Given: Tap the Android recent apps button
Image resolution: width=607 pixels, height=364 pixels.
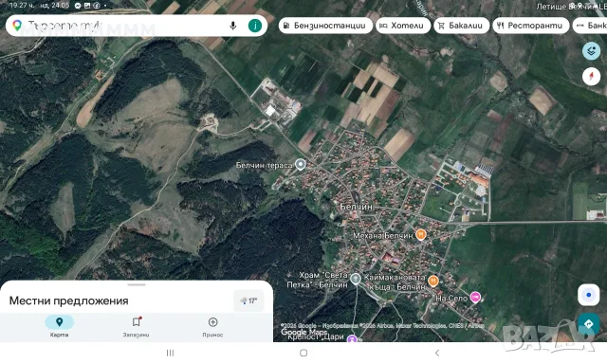Looking at the screenshot, I should (170, 353).
